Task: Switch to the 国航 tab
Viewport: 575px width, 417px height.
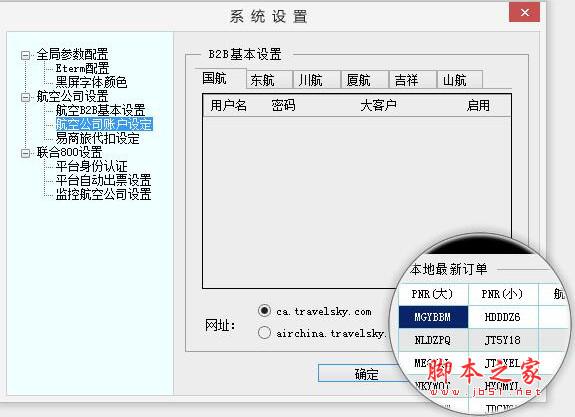Action: click(220, 78)
